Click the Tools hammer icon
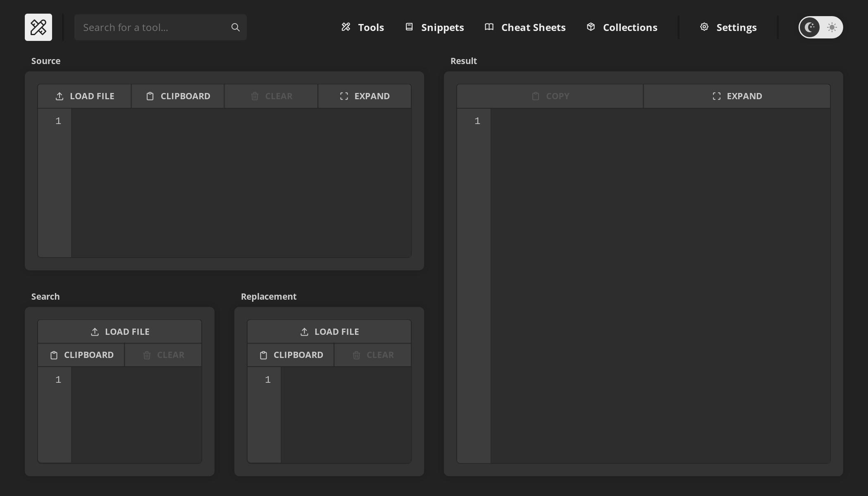 [x=346, y=27]
